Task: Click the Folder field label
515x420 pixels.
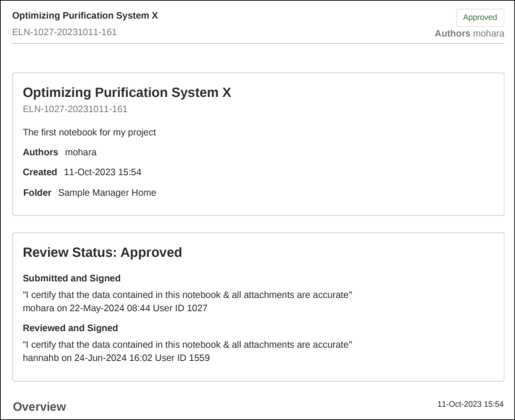Action: tap(37, 192)
